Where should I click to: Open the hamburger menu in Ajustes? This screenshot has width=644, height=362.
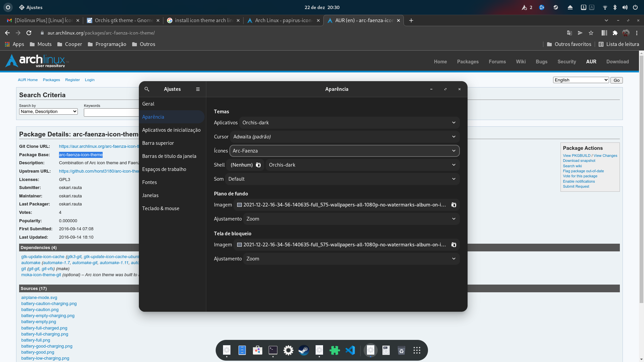(x=198, y=89)
